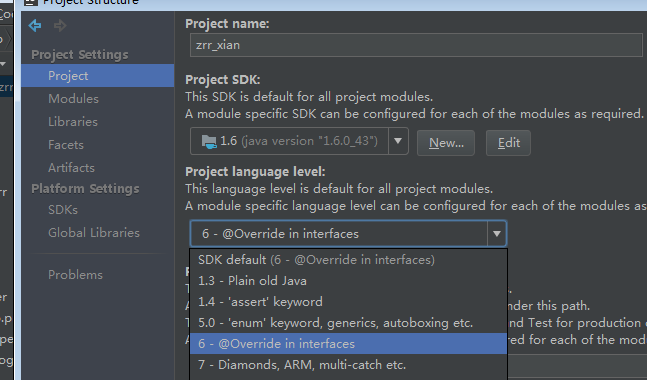
Task: Click the Platform Settings heading
Action: (85, 189)
